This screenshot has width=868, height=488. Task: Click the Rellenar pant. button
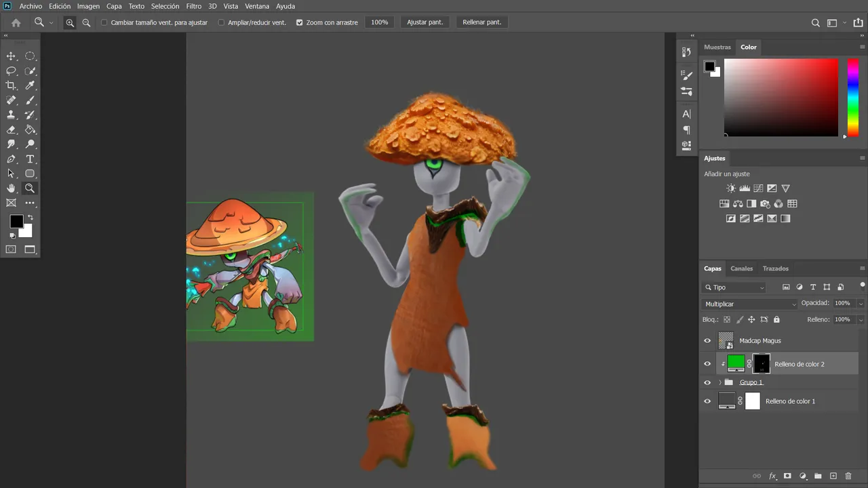tap(481, 22)
